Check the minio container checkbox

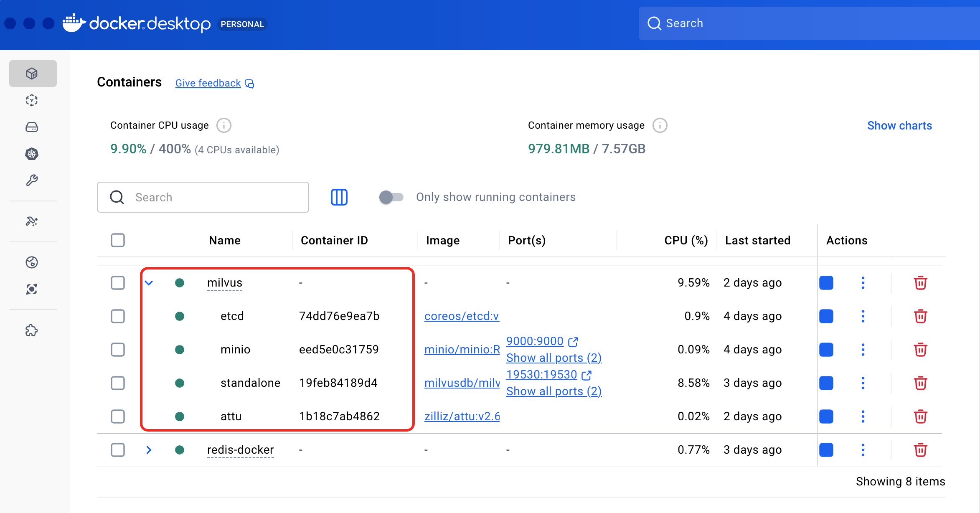pos(118,350)
